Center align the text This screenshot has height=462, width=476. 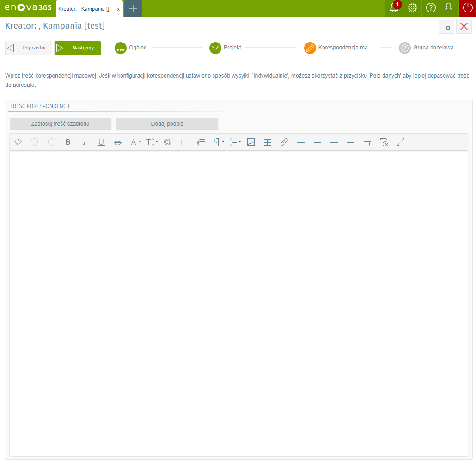coord(317,142)
